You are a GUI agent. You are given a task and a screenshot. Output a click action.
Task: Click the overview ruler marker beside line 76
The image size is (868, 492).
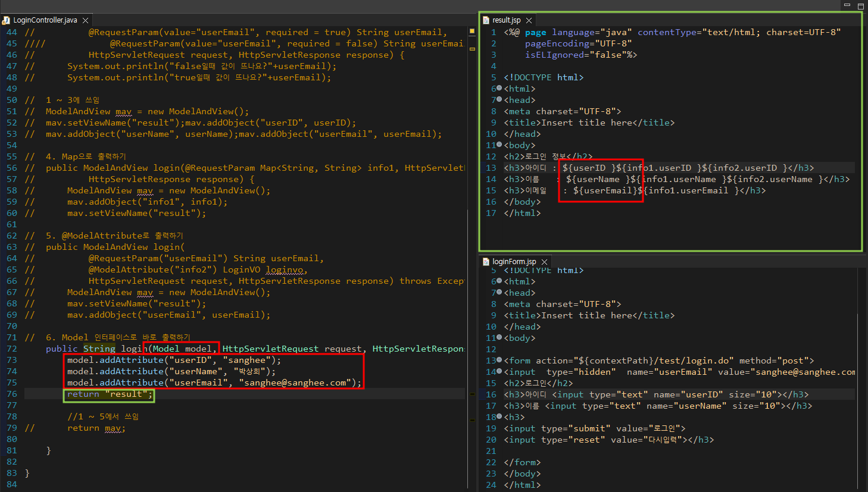472,394
